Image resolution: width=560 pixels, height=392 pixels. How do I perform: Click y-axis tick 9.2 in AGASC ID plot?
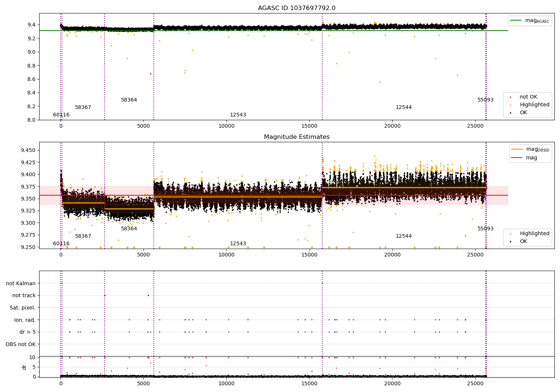[31, 38]
